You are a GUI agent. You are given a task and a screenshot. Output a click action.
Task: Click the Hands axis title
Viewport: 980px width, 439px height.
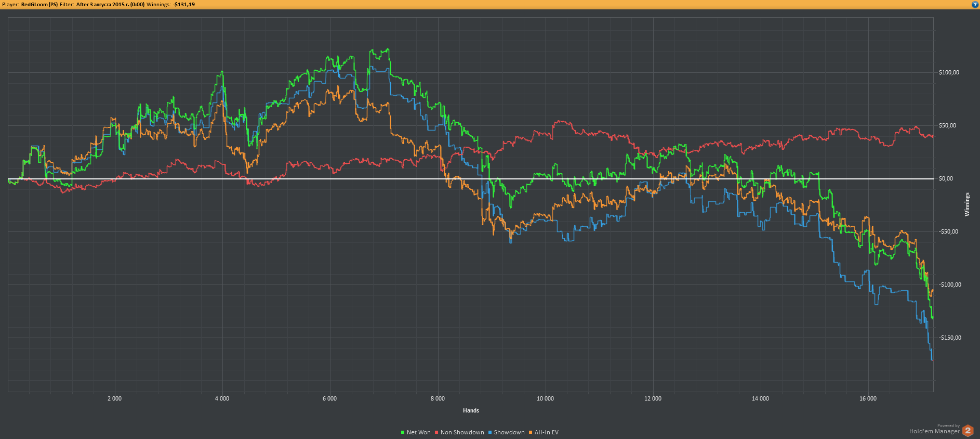pos(471,410)
